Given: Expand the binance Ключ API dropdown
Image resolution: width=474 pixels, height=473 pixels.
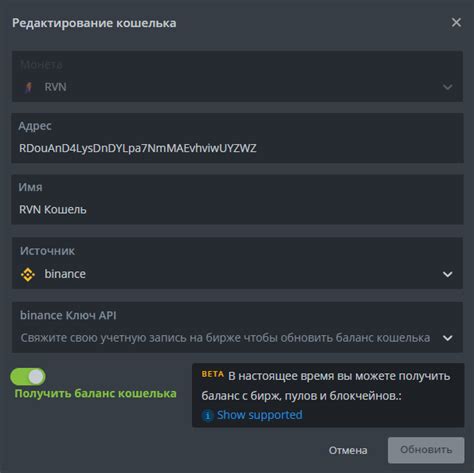Looking at the screenshot, I should 447,338.
